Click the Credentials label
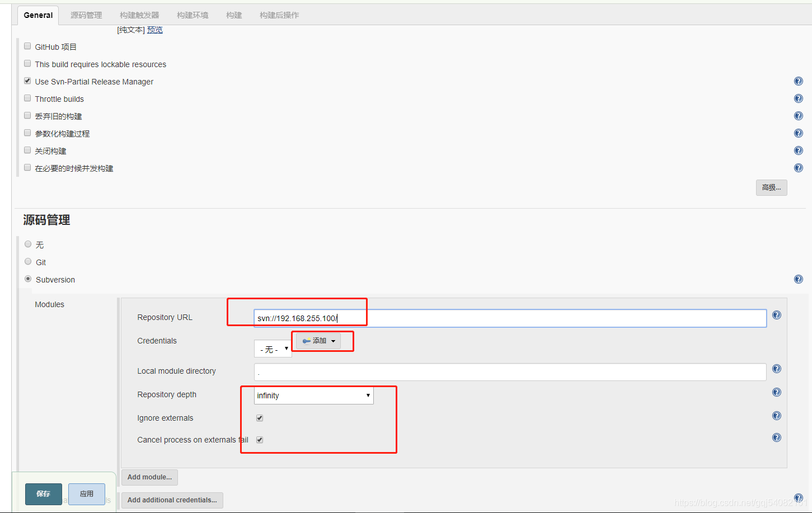 (157, 341)
